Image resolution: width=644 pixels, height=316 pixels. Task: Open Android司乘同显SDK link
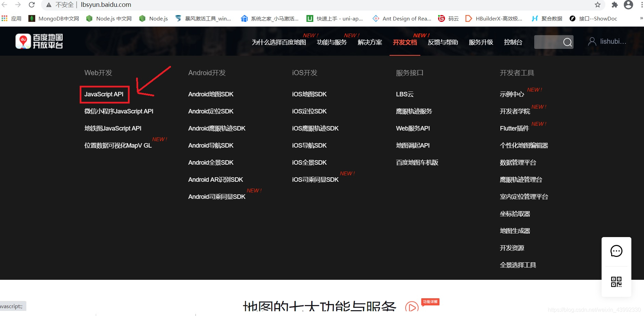pos(217,197)
